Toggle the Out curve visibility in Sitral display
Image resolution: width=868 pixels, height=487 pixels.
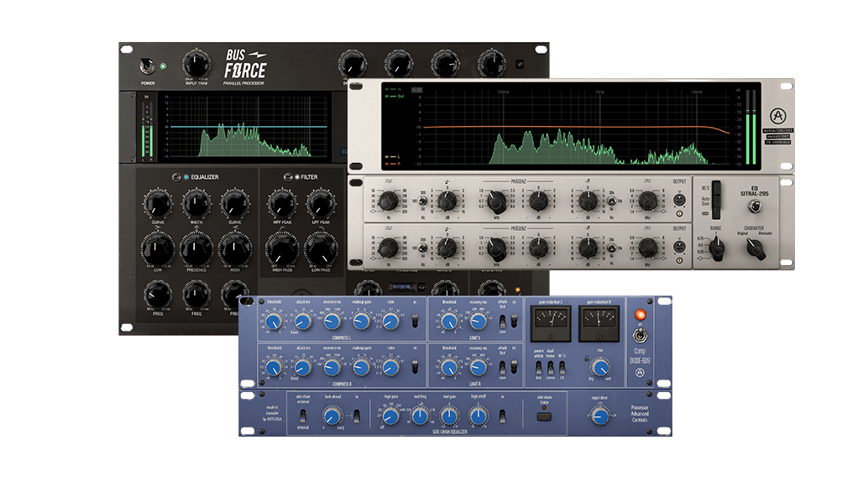tap(395, 97)
